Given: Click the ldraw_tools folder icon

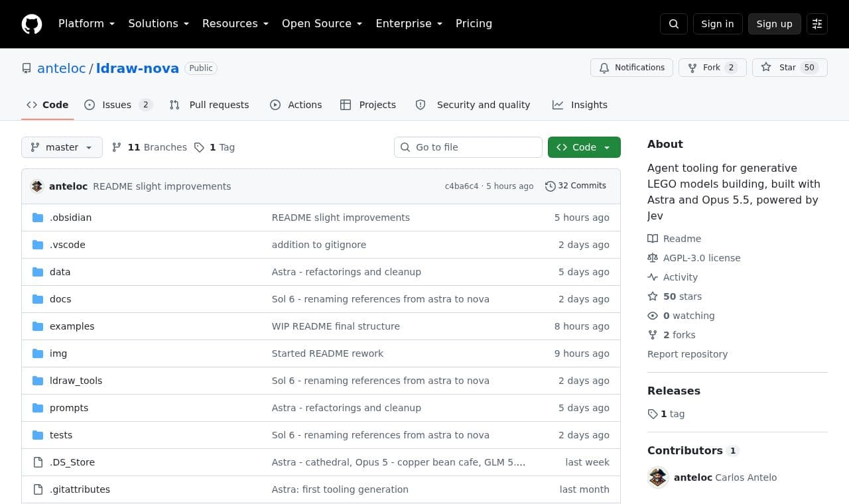Looking at the screenshot, I should point(38,381).
